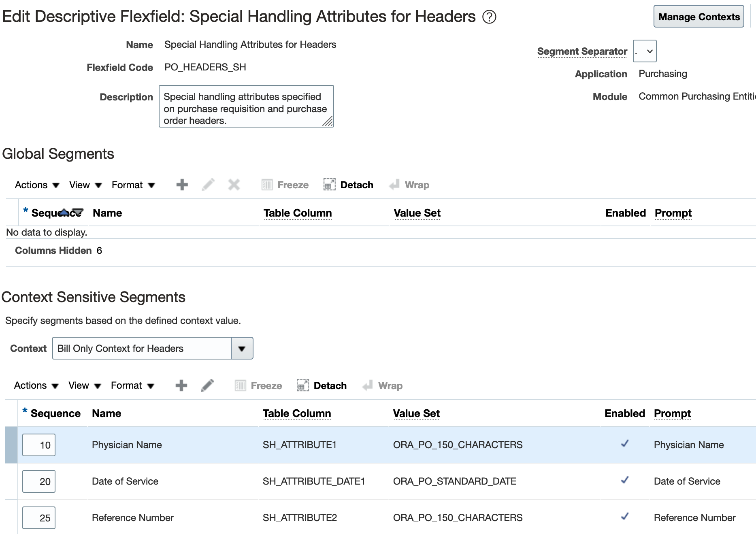The width and height of the screenshot is (756, 534).
Task: Click the Manage Contexts button
Action: (x=699, y=17)
